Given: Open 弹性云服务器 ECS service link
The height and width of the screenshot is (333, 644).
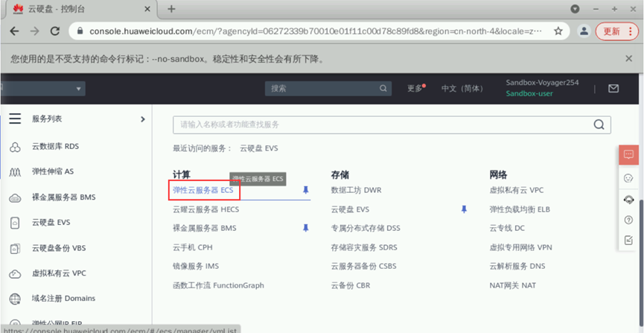Looking at the screenshot, I should (203, 190).
